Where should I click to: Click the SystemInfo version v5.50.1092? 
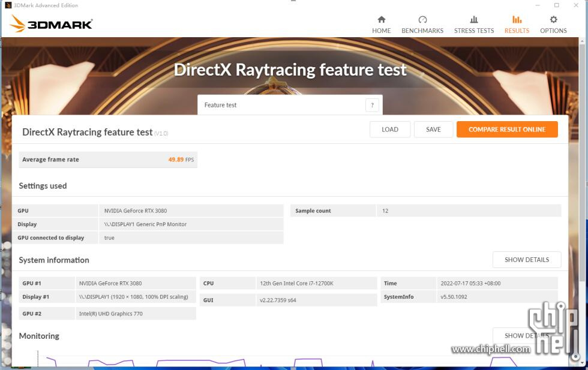pyautogui.click(x=454, y=297)
